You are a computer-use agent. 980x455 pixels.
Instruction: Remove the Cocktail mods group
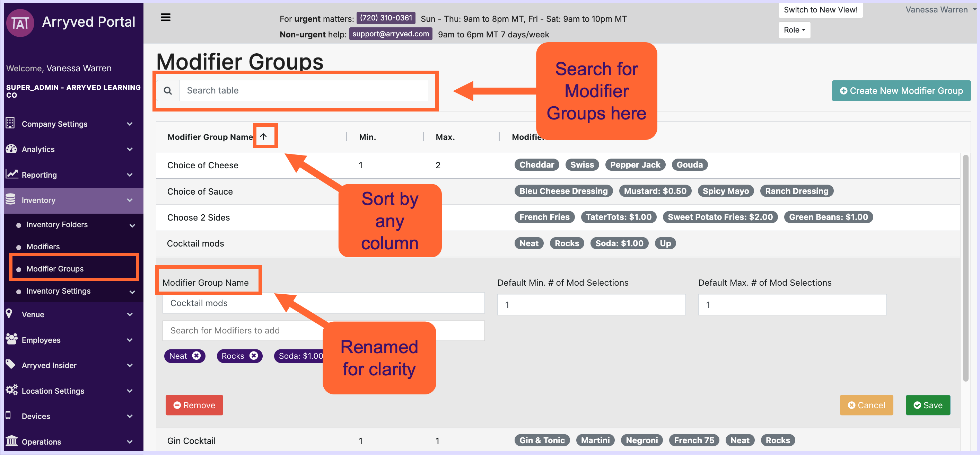point(194,405)
